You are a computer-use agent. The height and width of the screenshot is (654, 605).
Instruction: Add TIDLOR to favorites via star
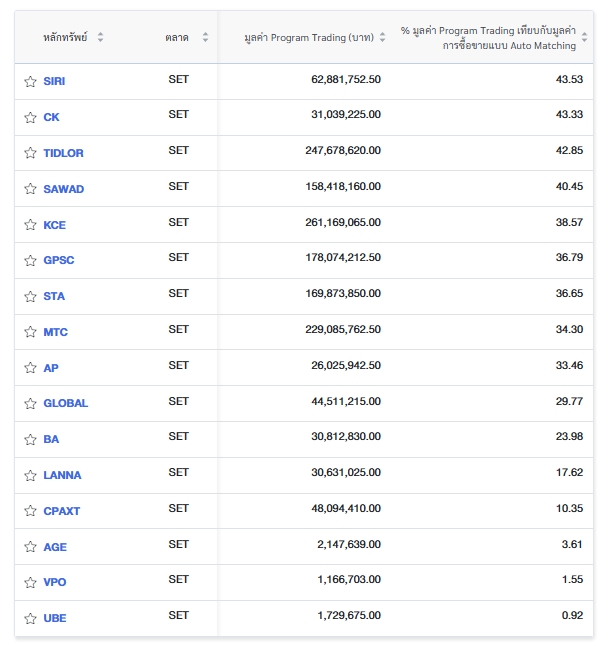click(x=30, y=154)
